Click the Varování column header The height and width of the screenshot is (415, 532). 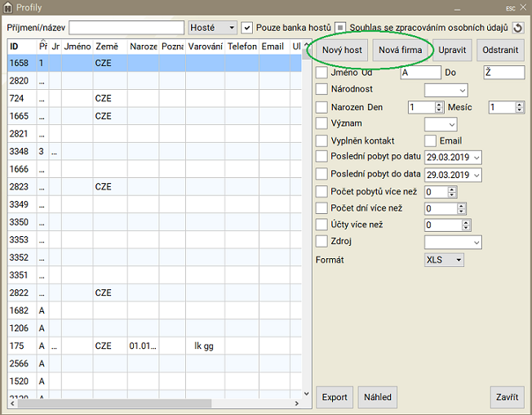[x=205, y=47]
